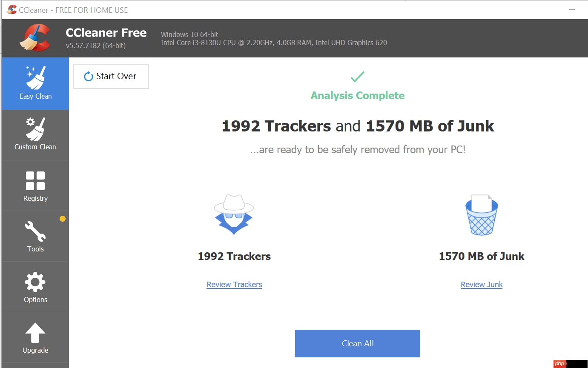Click the spy Trackers illustration
The height and width of the screenshot is (368, 588).
coord(234,215)
